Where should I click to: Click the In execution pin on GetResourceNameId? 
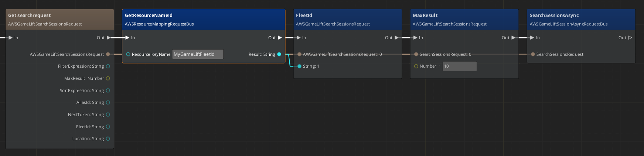click(127, 38)
